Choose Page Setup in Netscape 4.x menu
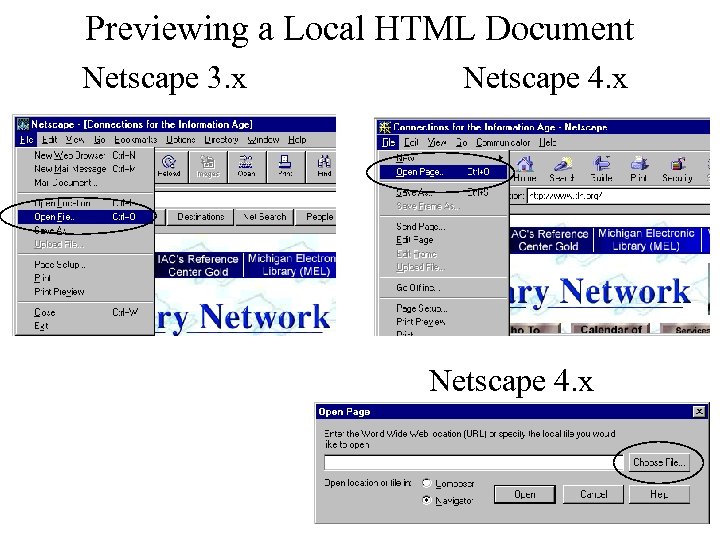The height and width of the screenshot is (540, 720). point(444,308)
